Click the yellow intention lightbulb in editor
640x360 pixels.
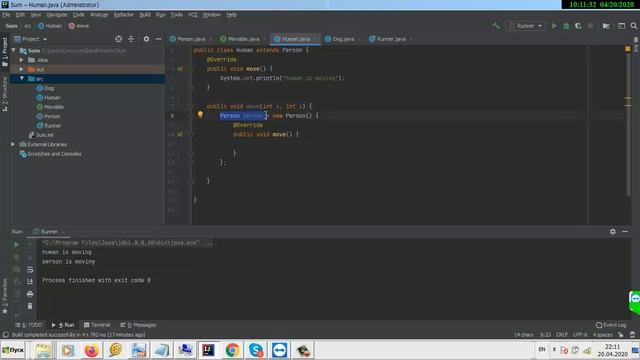pos(200,115)
